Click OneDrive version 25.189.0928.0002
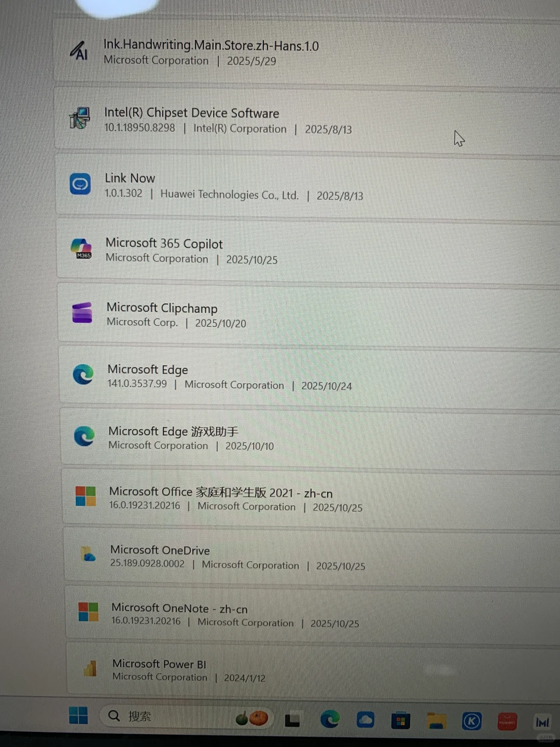Viewport: 560px width, 747px height. 147,563
